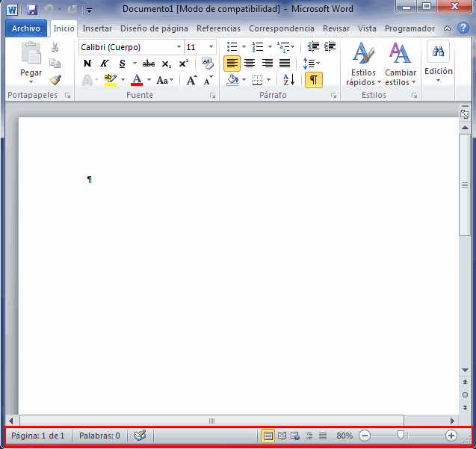This screenshot has width=476, height=449.
Task: Switch to Outline view icon
Action: tap(309, 436)
